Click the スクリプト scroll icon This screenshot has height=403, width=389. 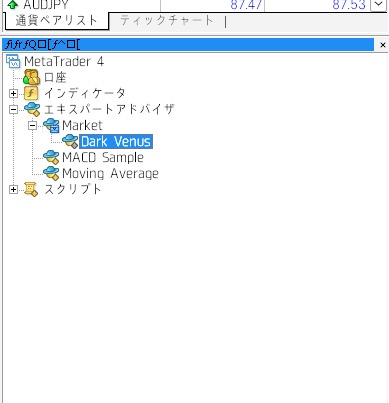(31, 189)
